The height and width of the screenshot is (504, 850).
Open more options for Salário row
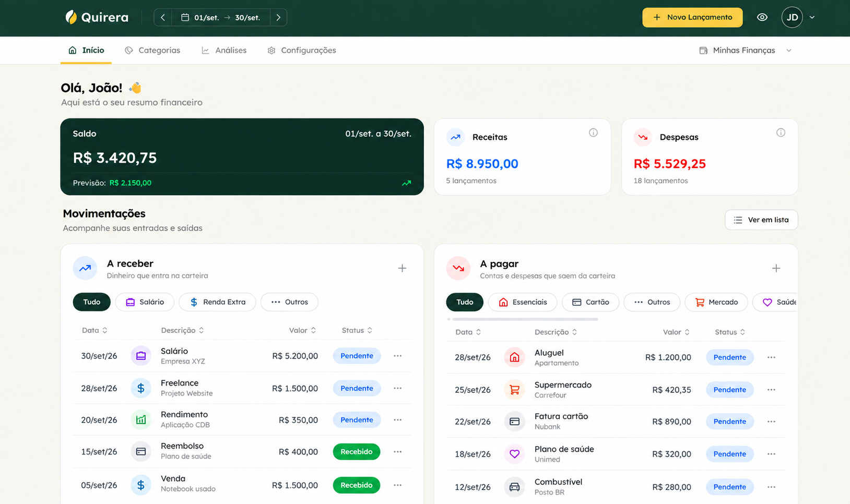(x=397, y=356)
